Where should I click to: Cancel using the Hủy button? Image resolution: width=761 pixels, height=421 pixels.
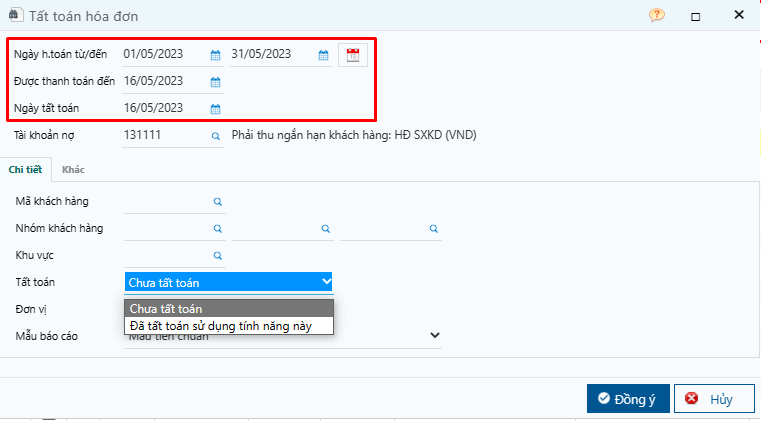pos(714,399)
